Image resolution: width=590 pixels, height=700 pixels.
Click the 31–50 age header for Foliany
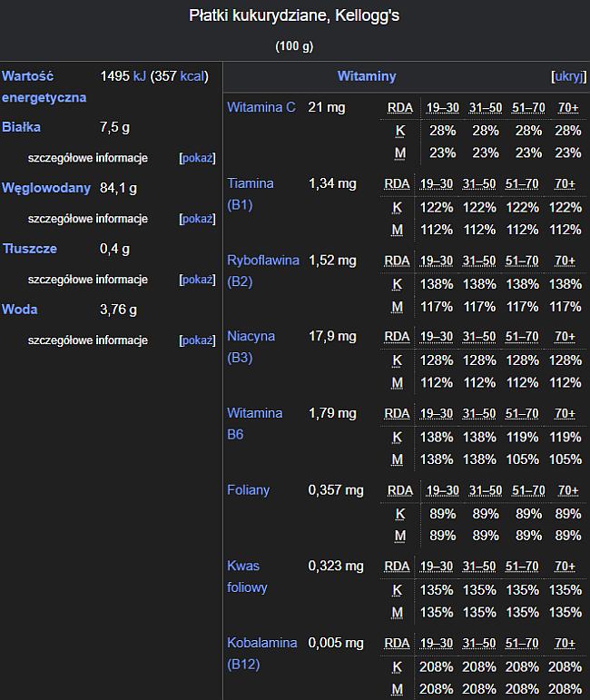[x=486, y=490]
